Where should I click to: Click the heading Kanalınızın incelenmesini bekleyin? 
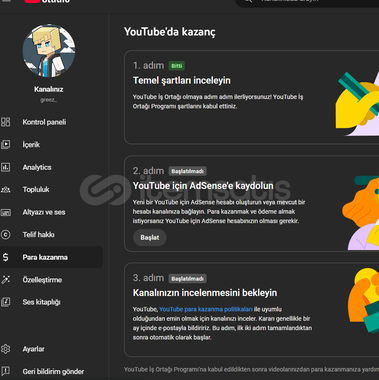tap(205, 293)
